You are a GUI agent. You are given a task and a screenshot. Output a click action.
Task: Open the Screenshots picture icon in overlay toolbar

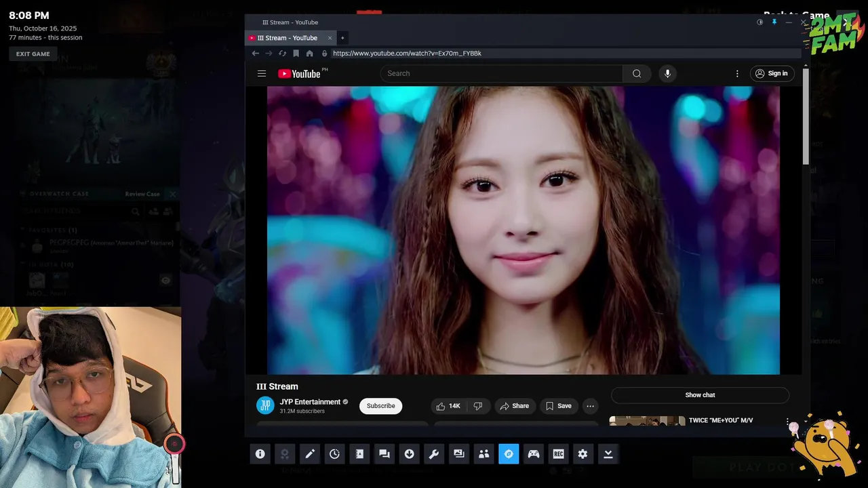coord(459,454)
